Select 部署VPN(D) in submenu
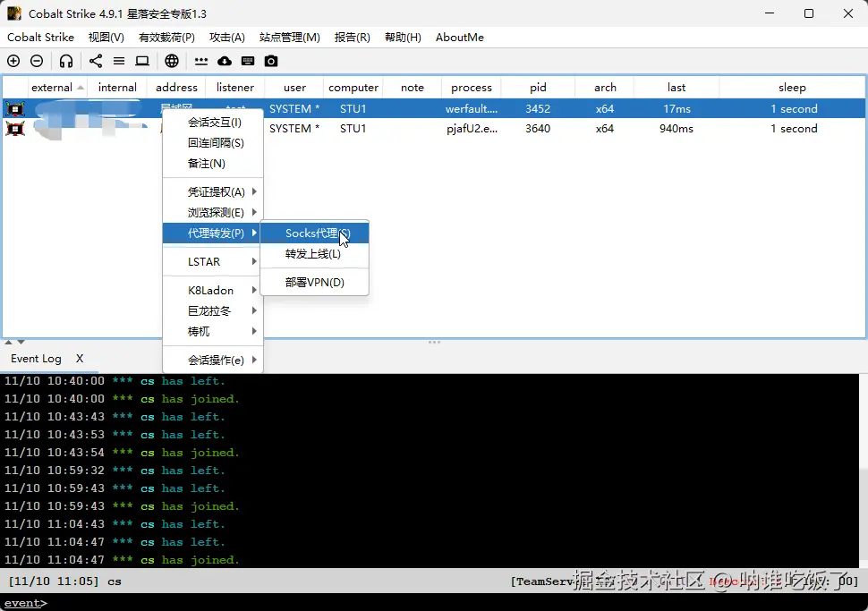868x611 pixels. pos(314,283)
